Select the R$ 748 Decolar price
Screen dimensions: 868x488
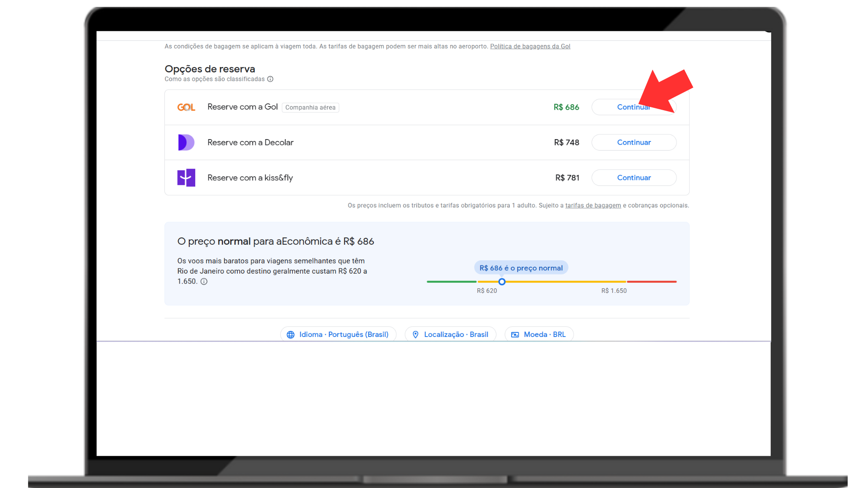click(x=566, y=142)
